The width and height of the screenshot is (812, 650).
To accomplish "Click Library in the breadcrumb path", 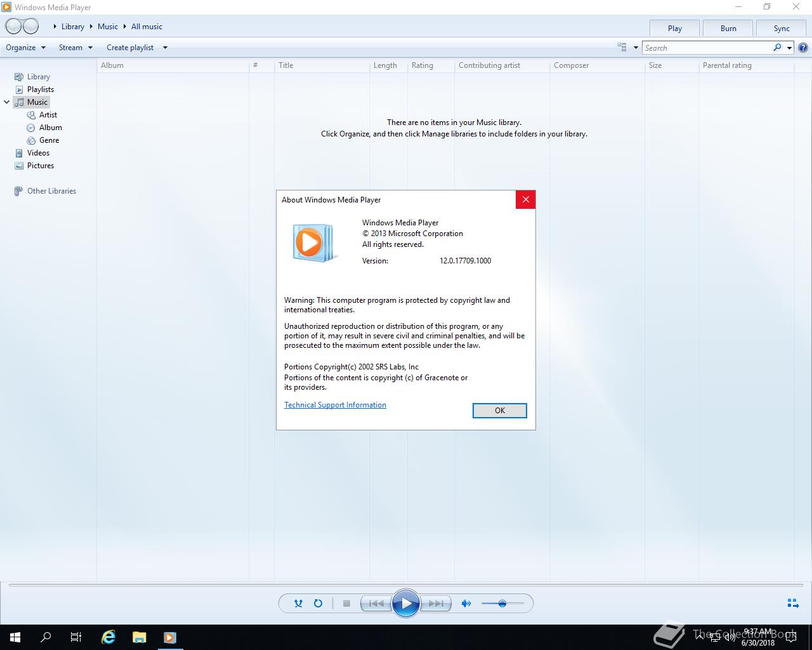I will click(x=73, y=27).
